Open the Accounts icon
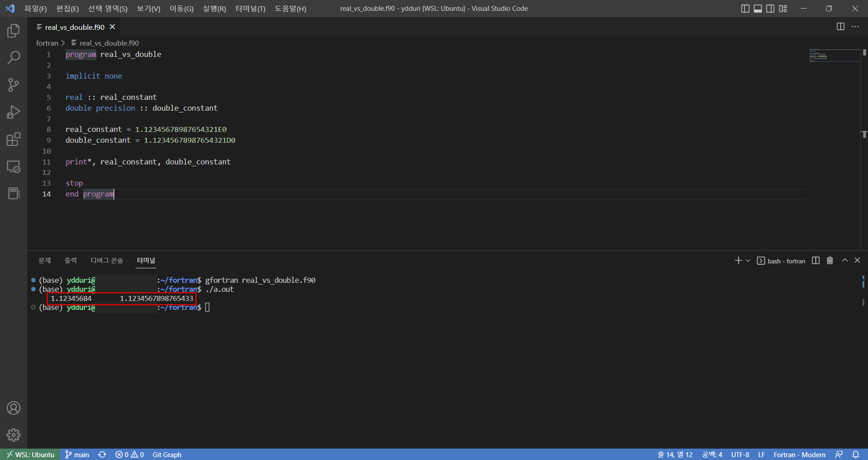This screenshot has width=868, height=460. pyautogui.click(x=13, y=408)
